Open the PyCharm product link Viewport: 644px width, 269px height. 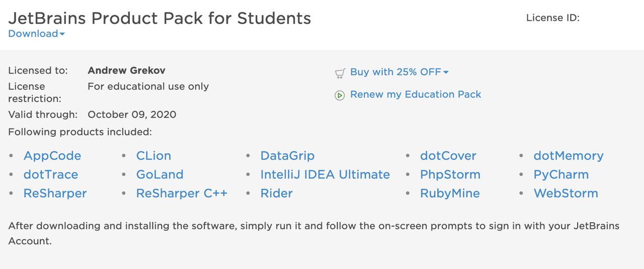click(x=561, y=174)
